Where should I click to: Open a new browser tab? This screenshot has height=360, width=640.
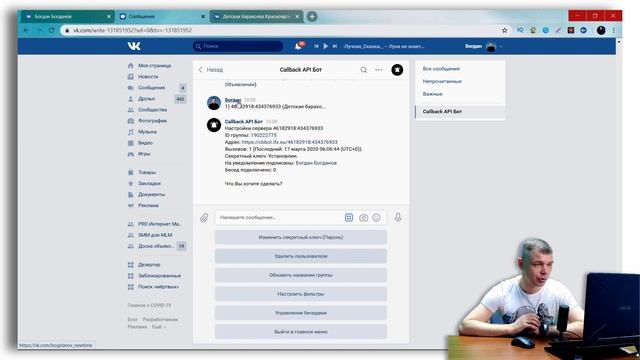pyautogui.click(x=312, y=16)
